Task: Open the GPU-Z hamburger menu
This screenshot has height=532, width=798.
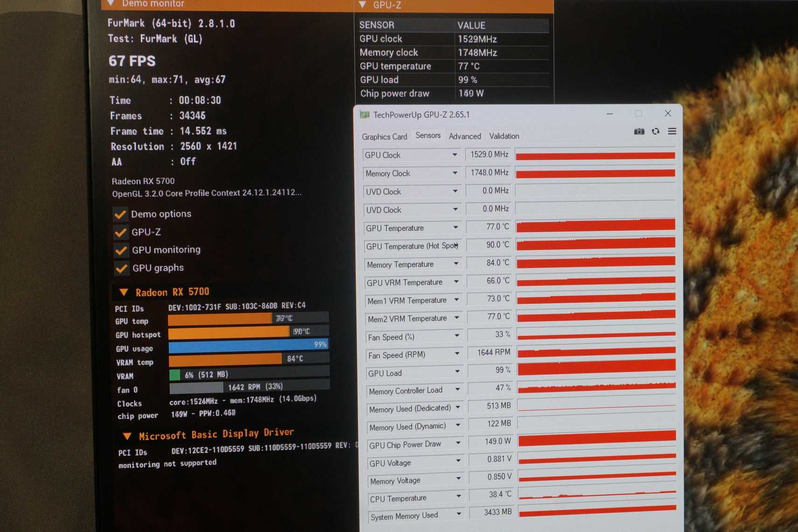Action: click(672, 132)
